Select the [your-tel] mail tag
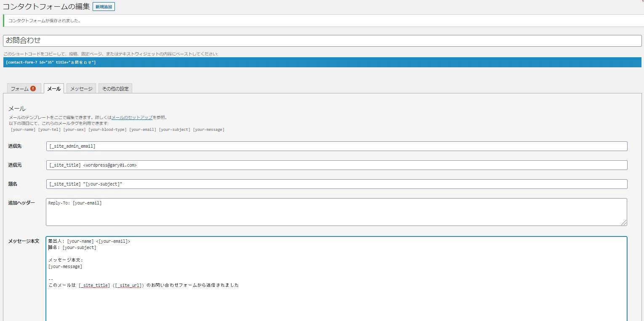Screen dimensions: 644x321 (x=49, y=130)
